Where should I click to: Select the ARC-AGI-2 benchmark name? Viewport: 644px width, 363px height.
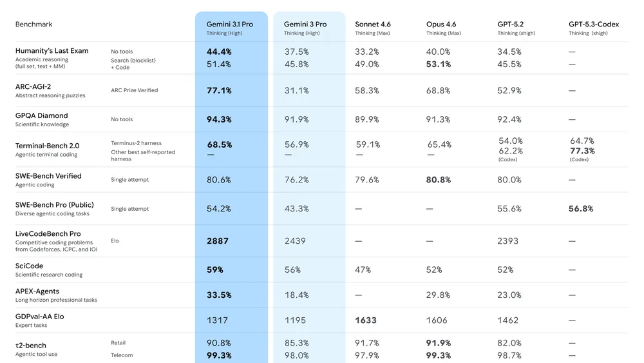(x=33, y=86)
